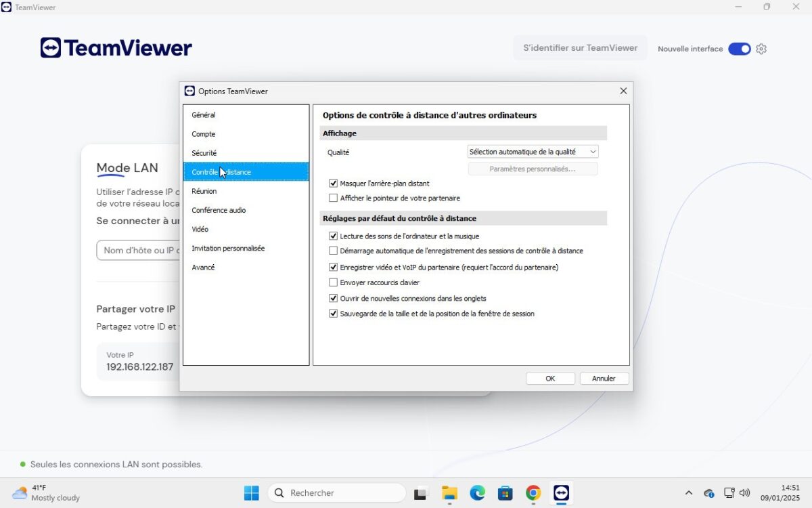This screenshot has width=812, height=508.
Task: Select Contrôle à distance category
Action: coord(246,172)
